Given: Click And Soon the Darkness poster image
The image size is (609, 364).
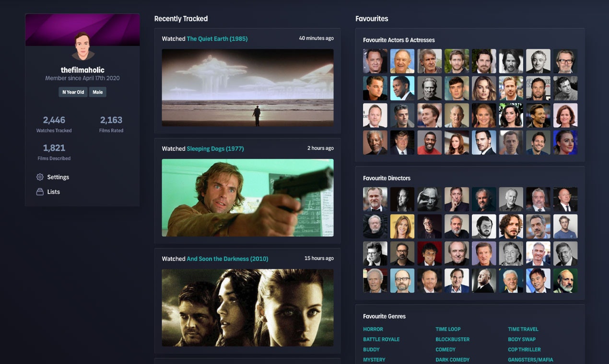Looking at the screenshot, I should tap(247, 307).
